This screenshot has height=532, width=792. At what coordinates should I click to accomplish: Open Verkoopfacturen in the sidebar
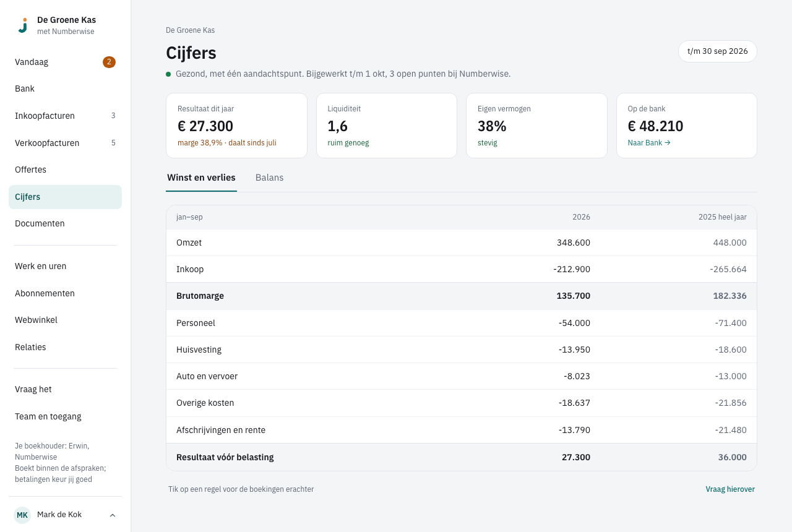pos(65,143)
